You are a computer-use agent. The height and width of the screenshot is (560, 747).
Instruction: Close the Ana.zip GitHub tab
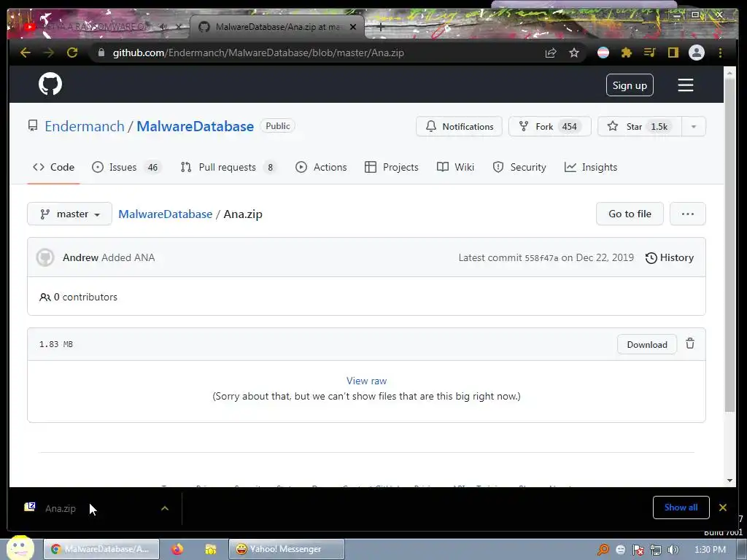tap(353, 27)
